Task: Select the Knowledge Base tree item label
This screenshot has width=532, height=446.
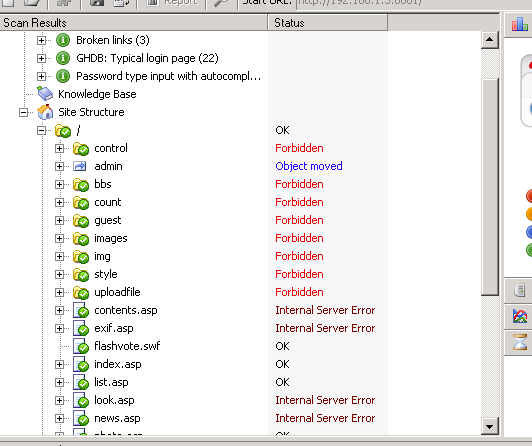Action: 97,94
